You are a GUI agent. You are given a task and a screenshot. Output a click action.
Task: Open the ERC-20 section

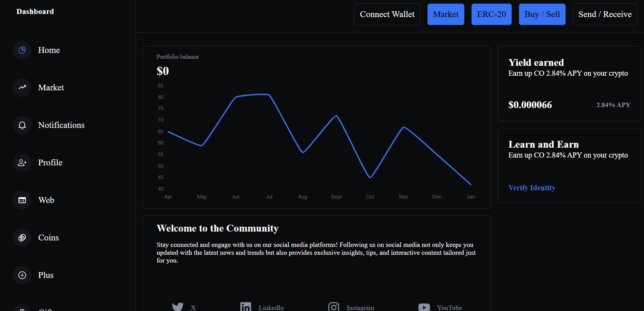coord(491,14)
